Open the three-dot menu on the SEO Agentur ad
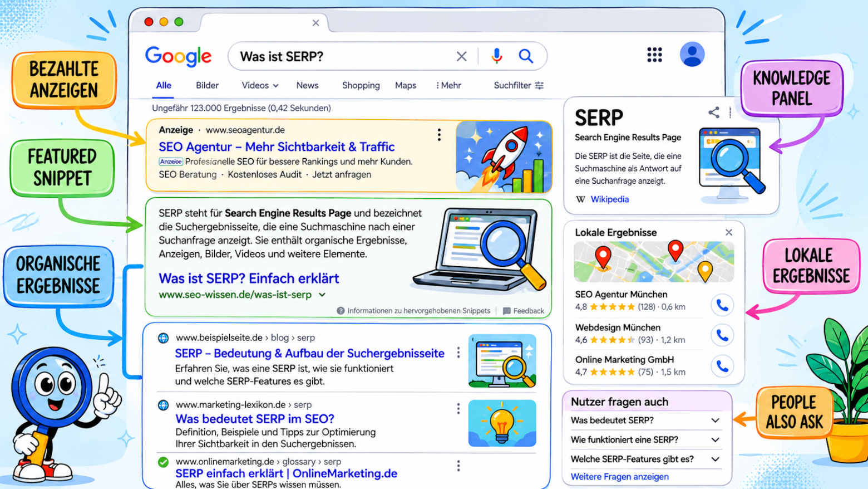The width and height of the screenshot is (868, 489). click(x=439, y=134)
